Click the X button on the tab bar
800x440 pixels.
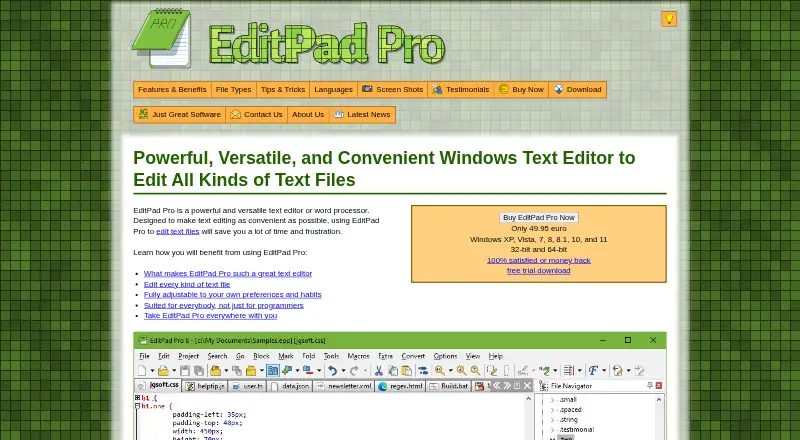[527, 385]
